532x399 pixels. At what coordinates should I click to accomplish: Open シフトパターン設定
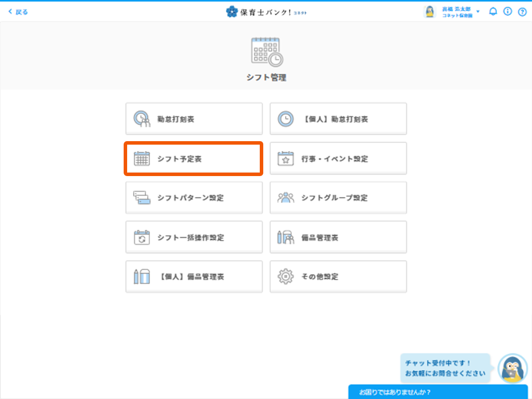193,198
